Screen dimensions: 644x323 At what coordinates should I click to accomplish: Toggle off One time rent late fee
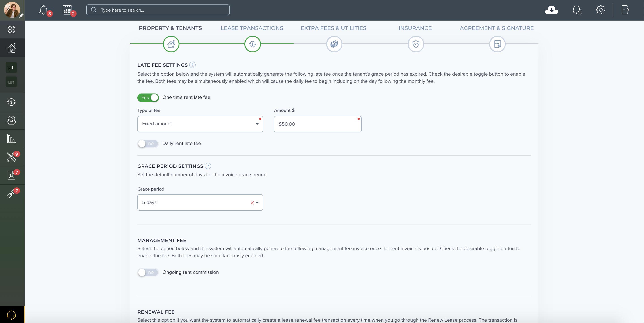pos(148,98)
